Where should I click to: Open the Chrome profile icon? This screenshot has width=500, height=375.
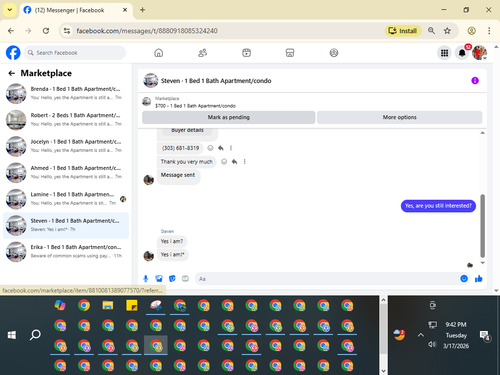click(471, 31)
